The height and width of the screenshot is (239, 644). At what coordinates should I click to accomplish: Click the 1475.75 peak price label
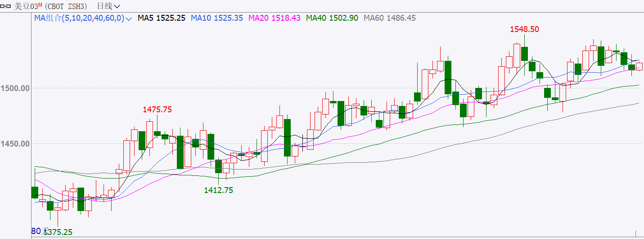(158, 109)
